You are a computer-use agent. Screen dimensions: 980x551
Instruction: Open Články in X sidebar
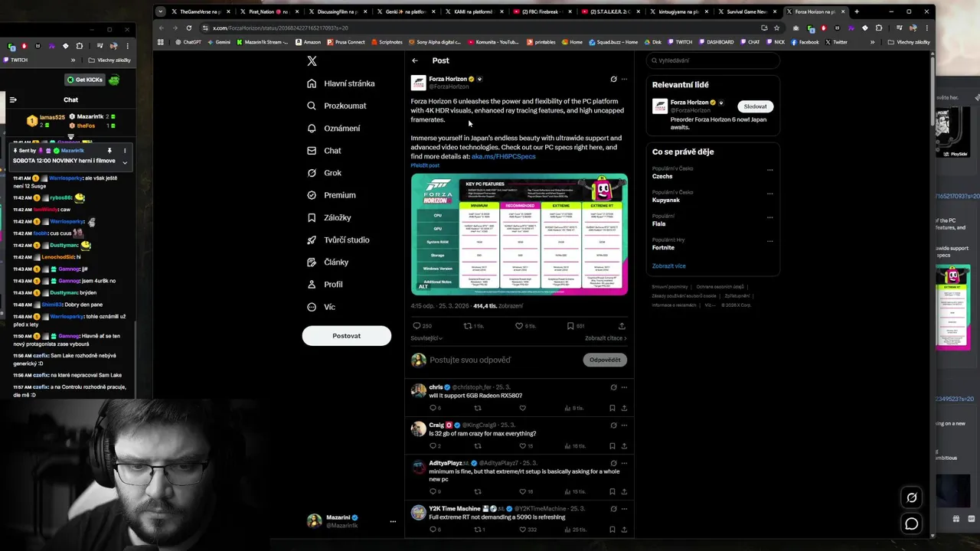click(328, 262)
